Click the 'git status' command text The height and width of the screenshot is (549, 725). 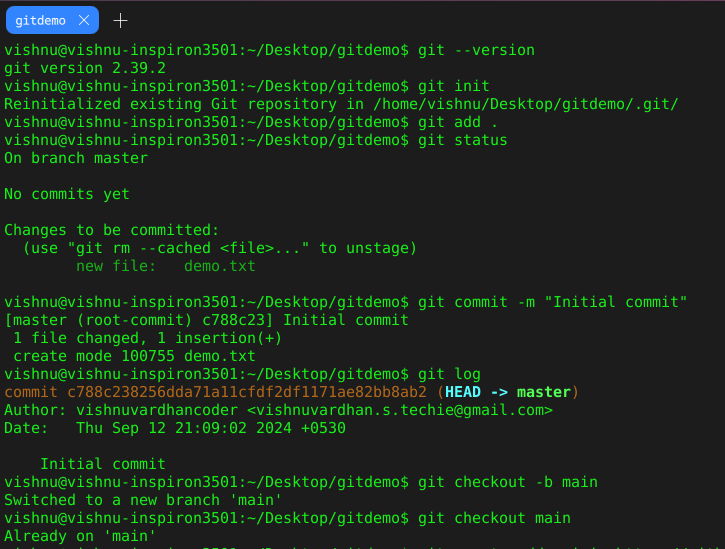(x=463, y=140)
